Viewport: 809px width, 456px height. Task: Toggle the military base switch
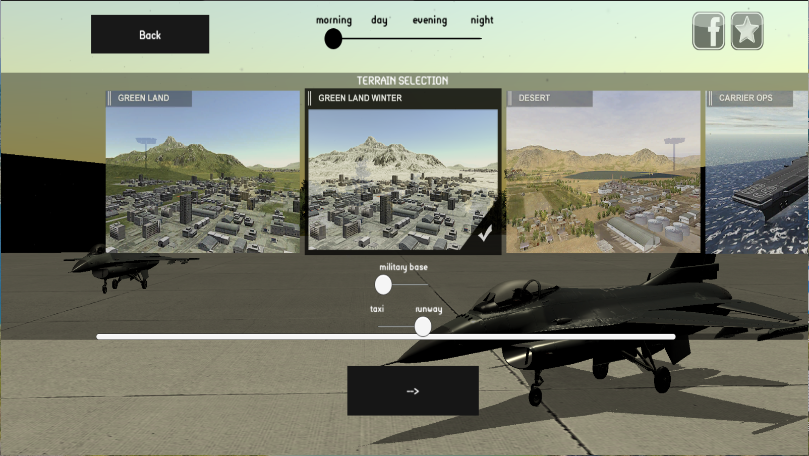pyautogui.click(x=383, y=285)
